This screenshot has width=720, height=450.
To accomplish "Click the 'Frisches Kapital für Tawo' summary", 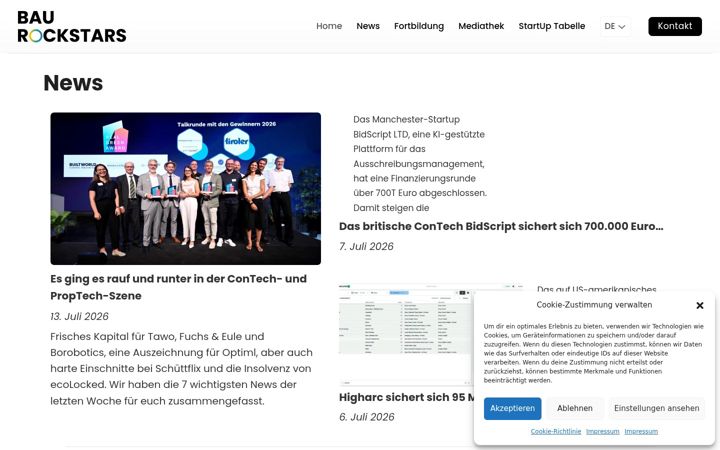I will tap(181, 369).
